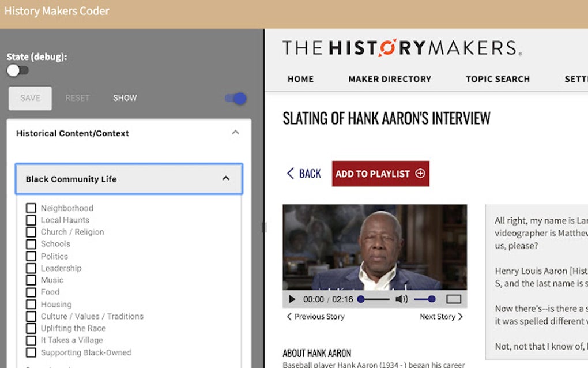The height and width of the screenshot is (368, 588).
Task: Click the splitter handle between panels
Action: click(264, 227)
